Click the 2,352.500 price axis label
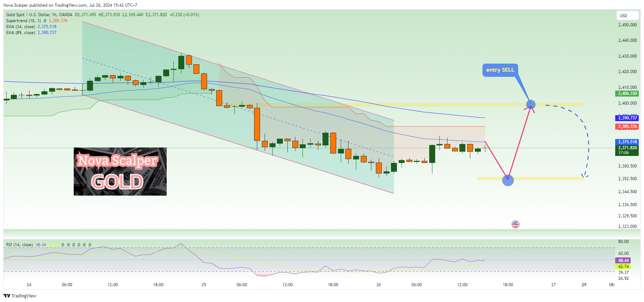 coord(627,179)
